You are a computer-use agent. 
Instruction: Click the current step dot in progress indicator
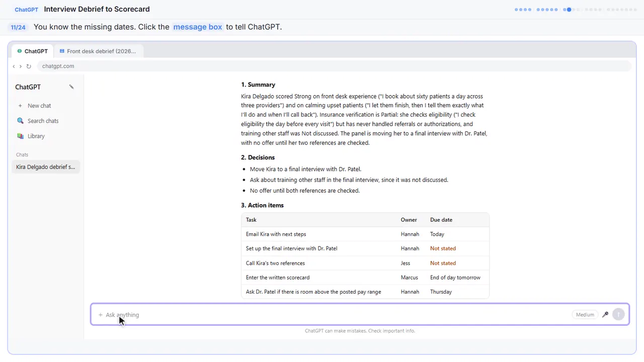[569, 9]
